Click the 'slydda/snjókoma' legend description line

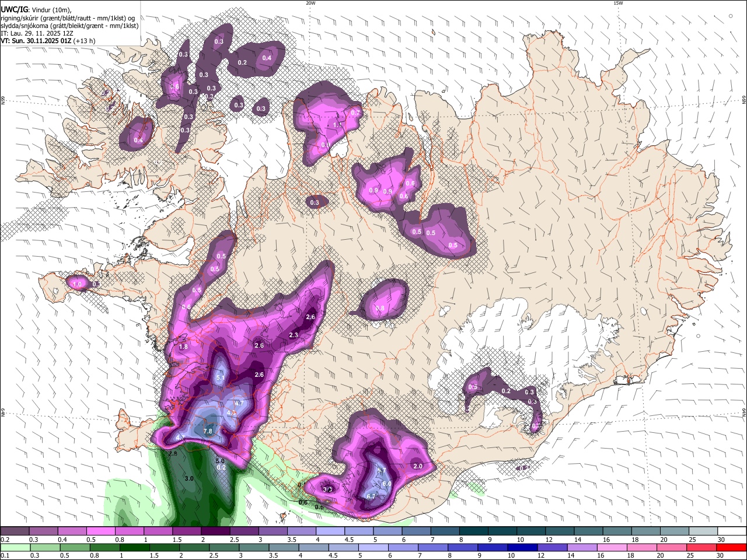point(69,26)
